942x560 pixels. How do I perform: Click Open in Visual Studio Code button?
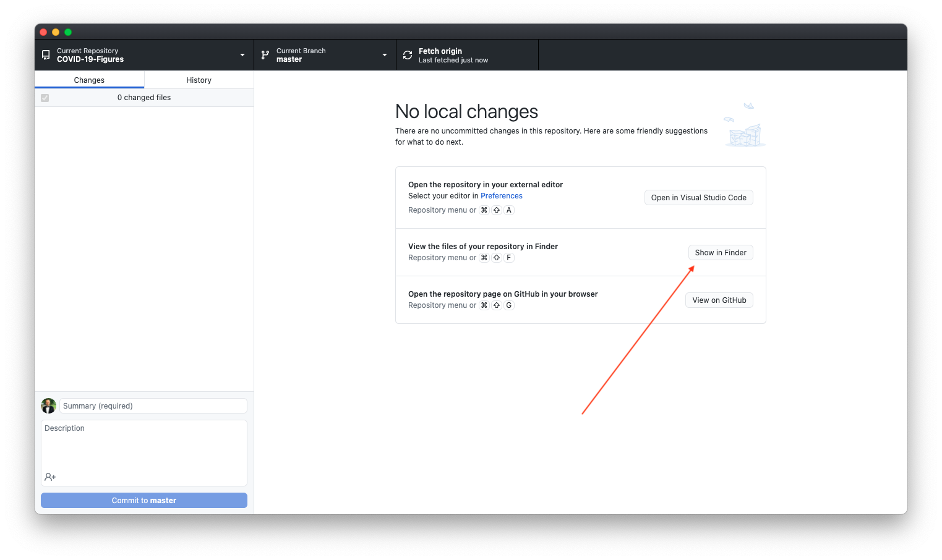pos(699,198)
